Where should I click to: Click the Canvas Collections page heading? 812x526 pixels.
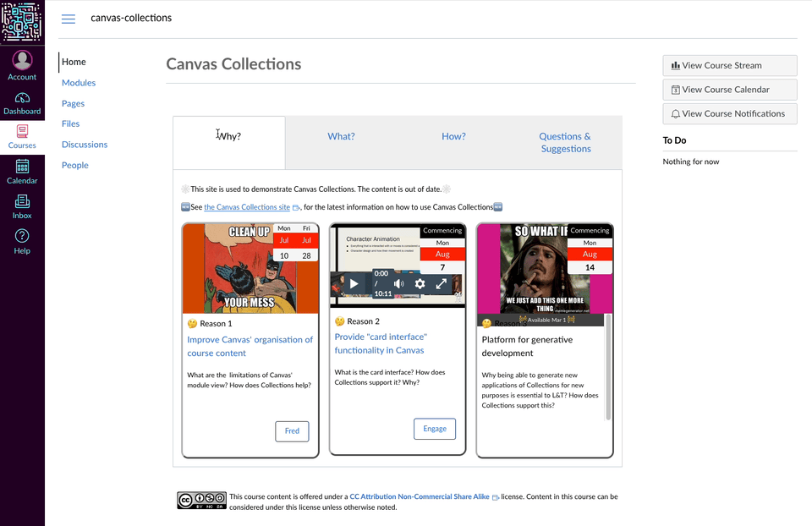tap(233, 63)
